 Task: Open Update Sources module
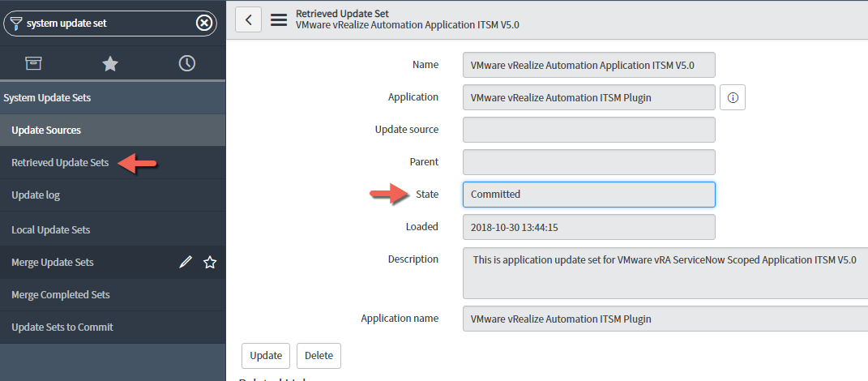[46, 131]
